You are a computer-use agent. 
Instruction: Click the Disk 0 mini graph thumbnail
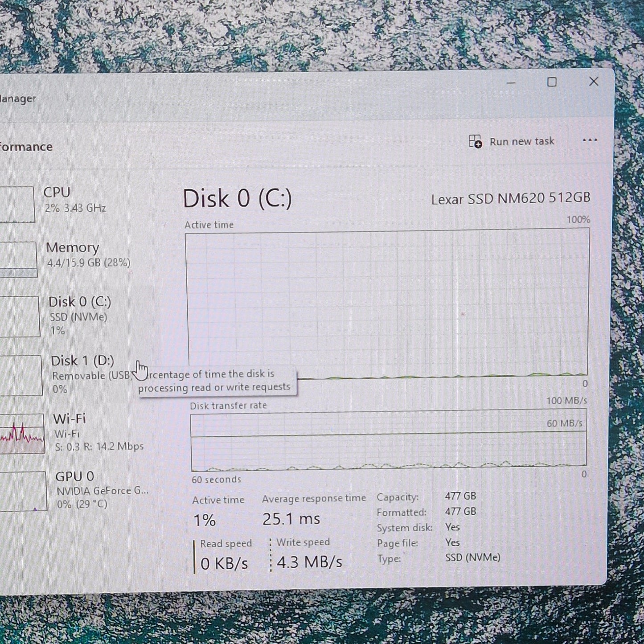pos(20,316)
